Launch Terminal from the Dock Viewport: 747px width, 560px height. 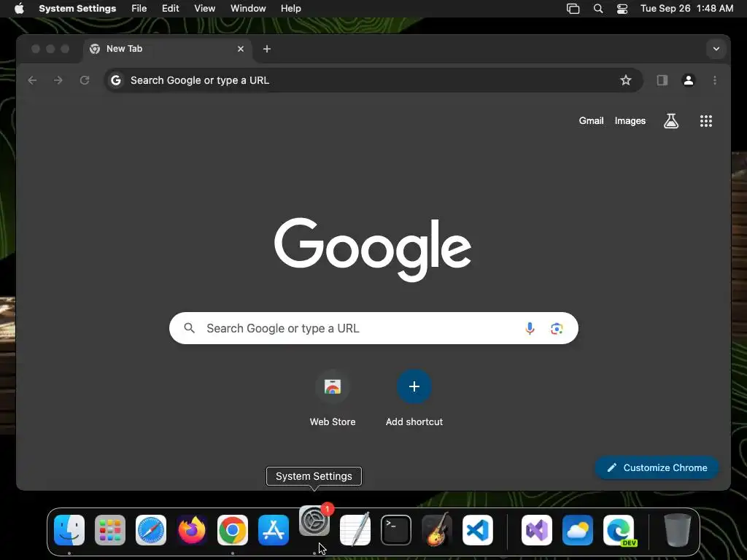[396, 530]
